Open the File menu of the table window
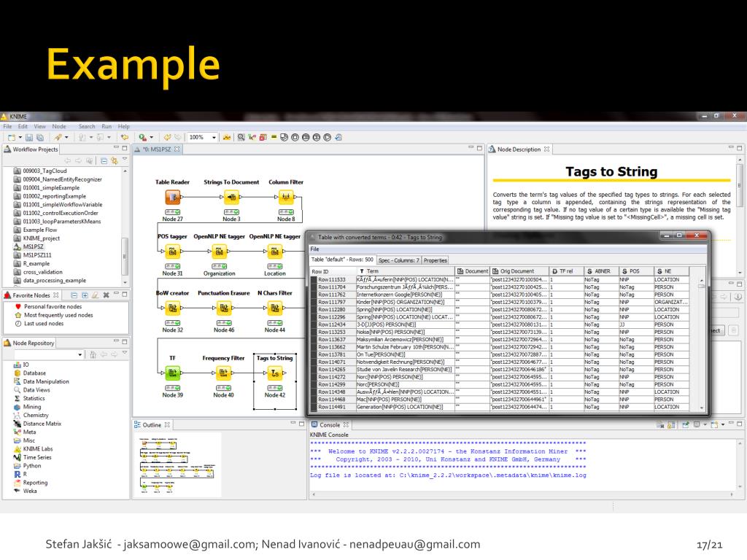The image size is (747, 560). point(315,249)
